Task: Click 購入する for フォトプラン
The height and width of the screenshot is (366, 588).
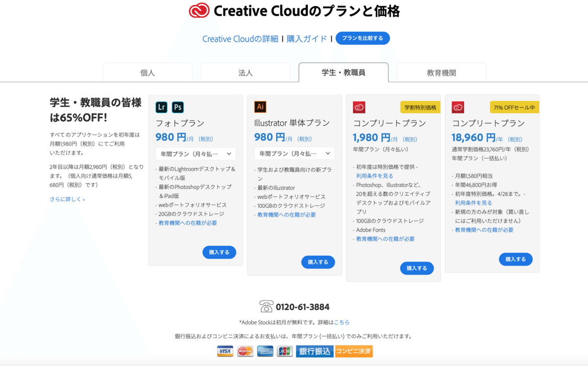Action: pyautogui.click(x=219, y=252)
